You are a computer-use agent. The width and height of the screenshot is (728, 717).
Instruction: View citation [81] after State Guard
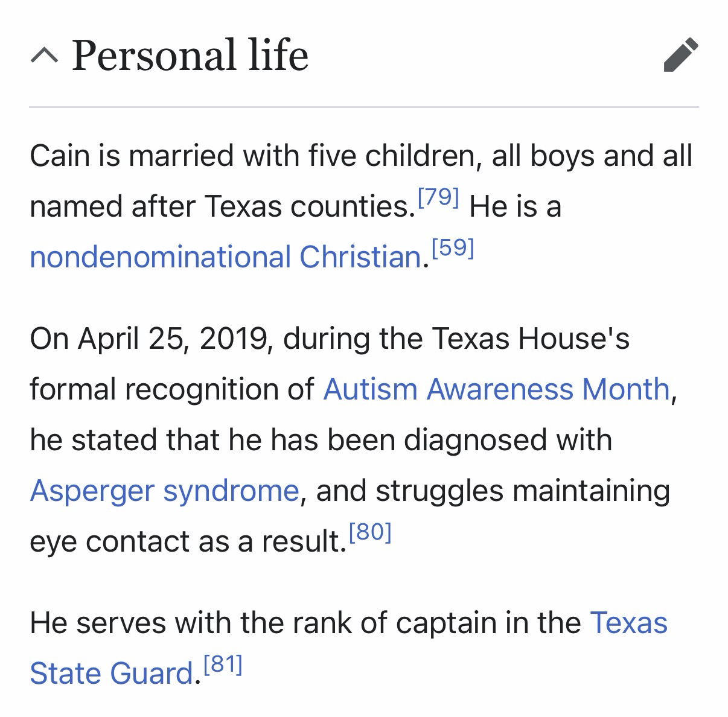[223, 664]
